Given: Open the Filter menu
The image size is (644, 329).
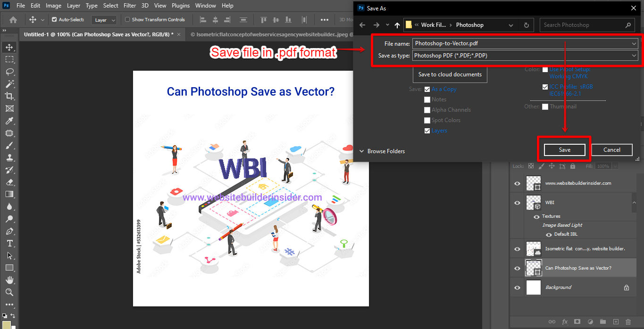Looking at the screenshot, I should [129, 6].
